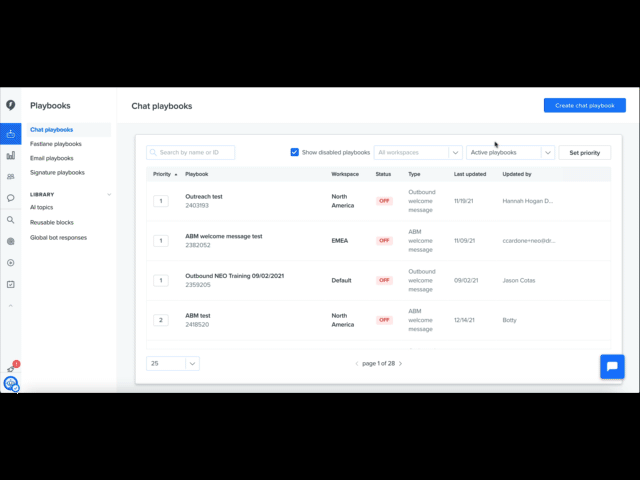Open the target icon in sidebar
The image size is (640, 480).
[x=11, y=242]
